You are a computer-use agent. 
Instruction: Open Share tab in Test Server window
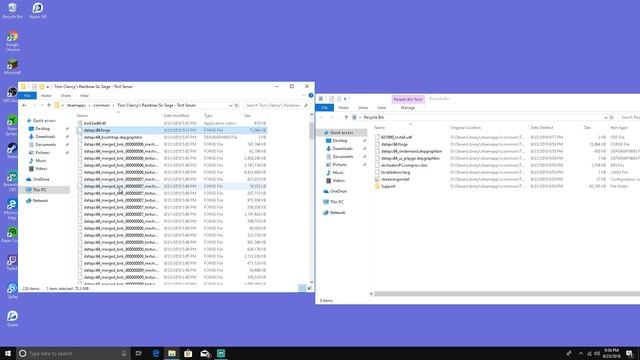66,96
